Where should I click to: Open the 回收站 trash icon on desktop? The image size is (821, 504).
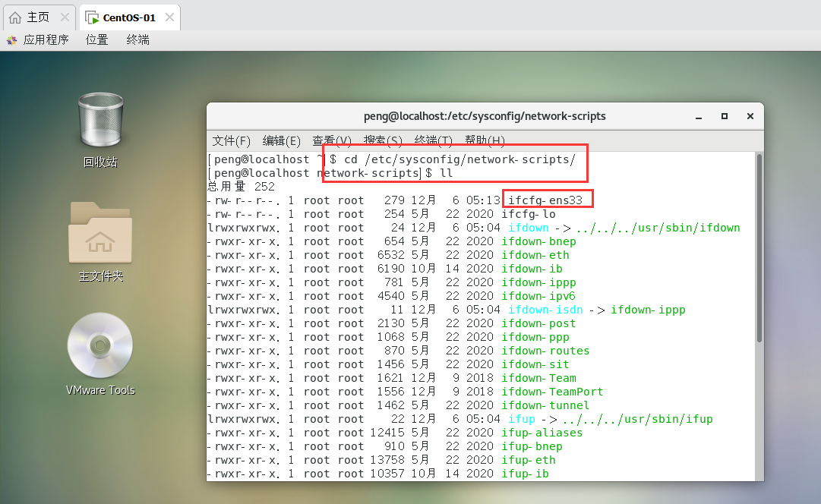click(x=100, y=120)
